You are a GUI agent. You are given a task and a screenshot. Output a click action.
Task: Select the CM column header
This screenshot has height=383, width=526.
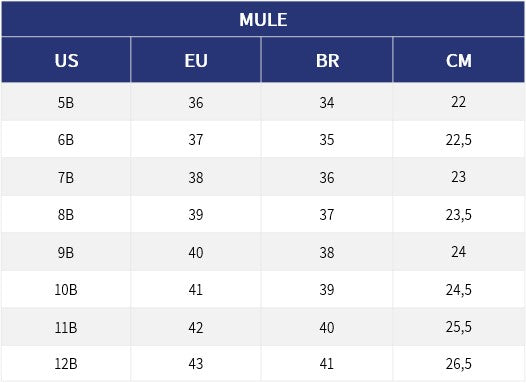pos(459,61)
